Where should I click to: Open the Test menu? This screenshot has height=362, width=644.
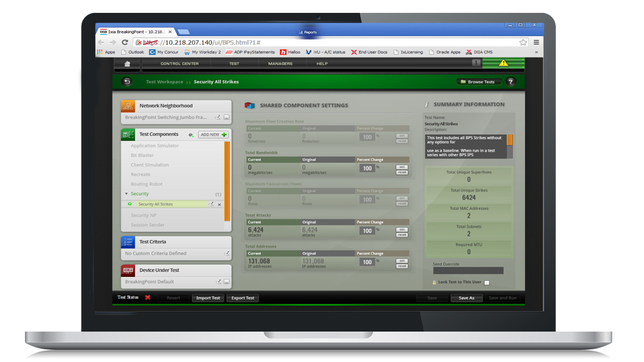click(234, 64)
